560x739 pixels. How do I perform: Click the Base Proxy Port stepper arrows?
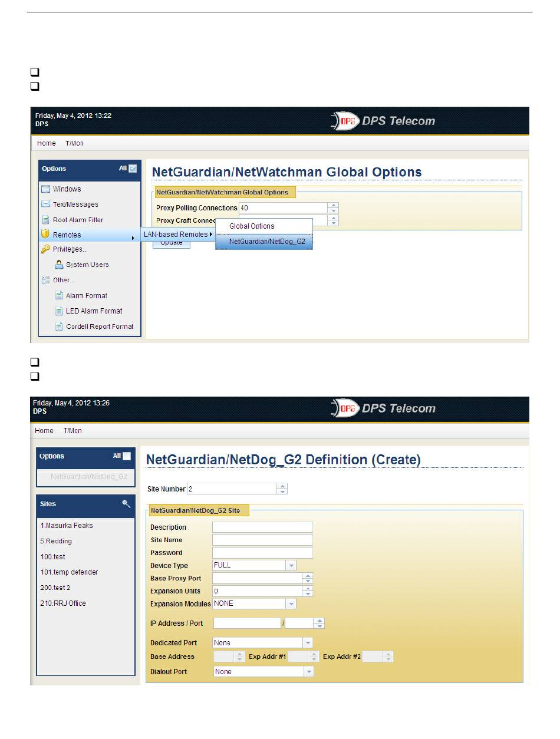[307, 579]
